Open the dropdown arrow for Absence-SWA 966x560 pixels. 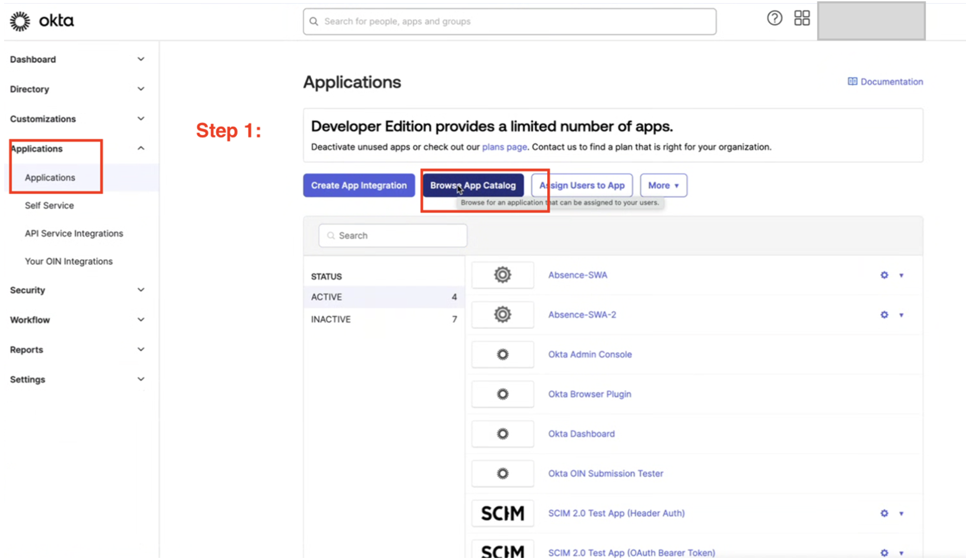(901, 275)
